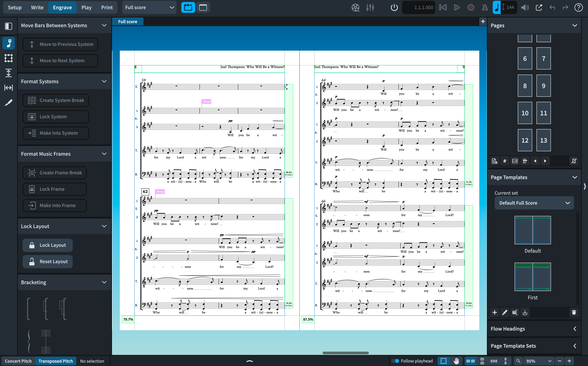Click the metronome click icon
This screenshot has height=366, width=588.
485,8
